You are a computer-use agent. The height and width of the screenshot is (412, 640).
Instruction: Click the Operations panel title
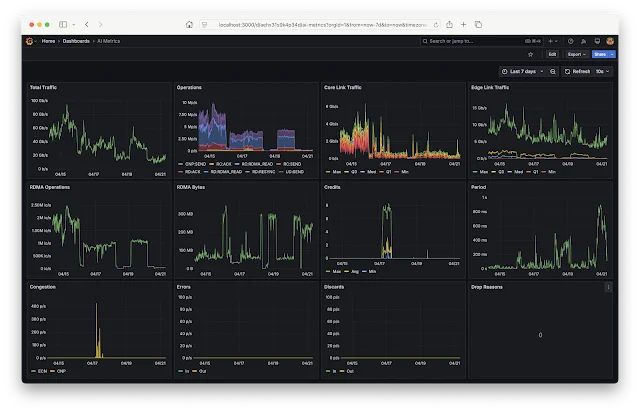(189, 87)
